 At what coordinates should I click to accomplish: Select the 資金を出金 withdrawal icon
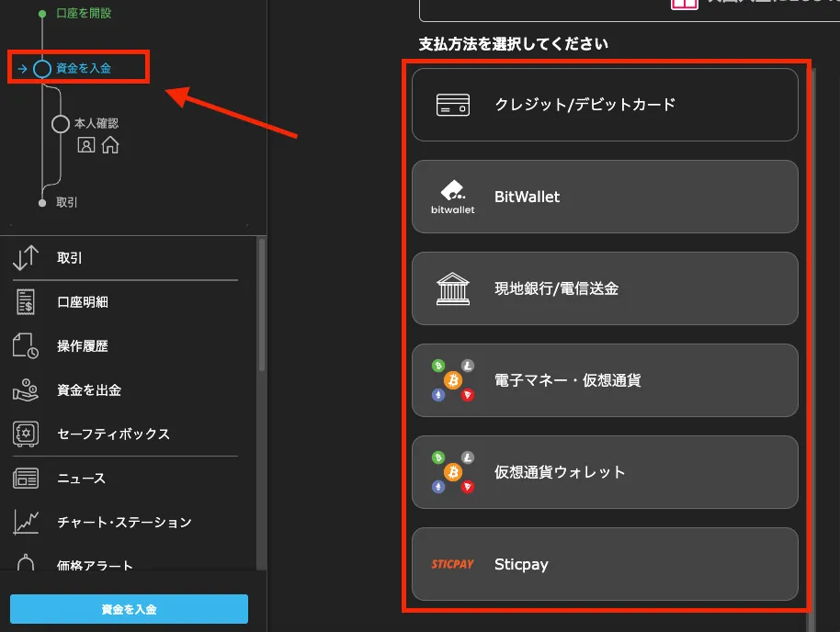click(x=27, y=389)
